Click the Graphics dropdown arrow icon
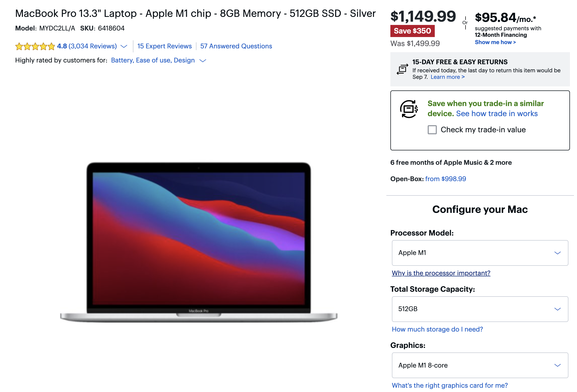 pos(558,365)
